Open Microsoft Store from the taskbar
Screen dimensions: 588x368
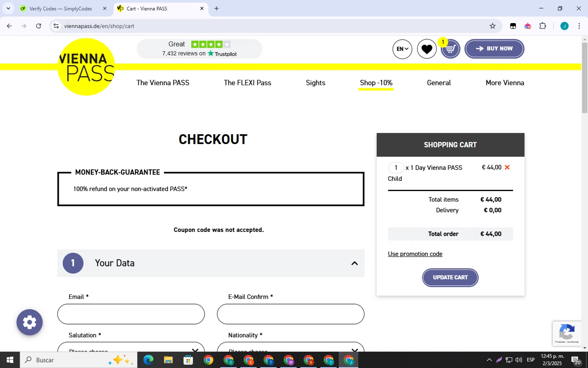[188, 360]
